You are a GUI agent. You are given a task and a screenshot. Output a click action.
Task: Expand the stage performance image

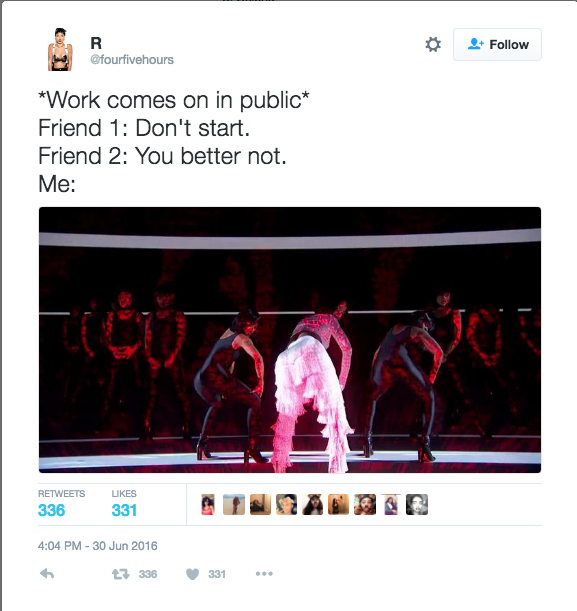290,340
